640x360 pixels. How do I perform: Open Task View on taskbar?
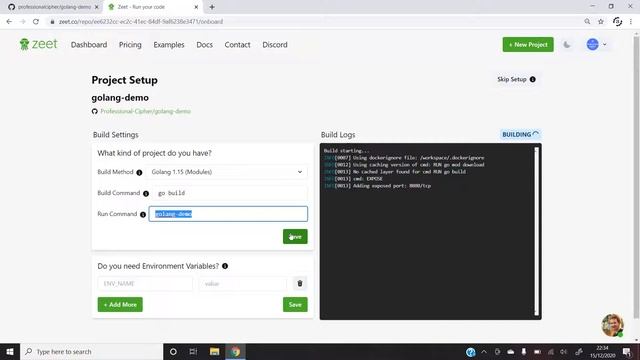point(193,351)
